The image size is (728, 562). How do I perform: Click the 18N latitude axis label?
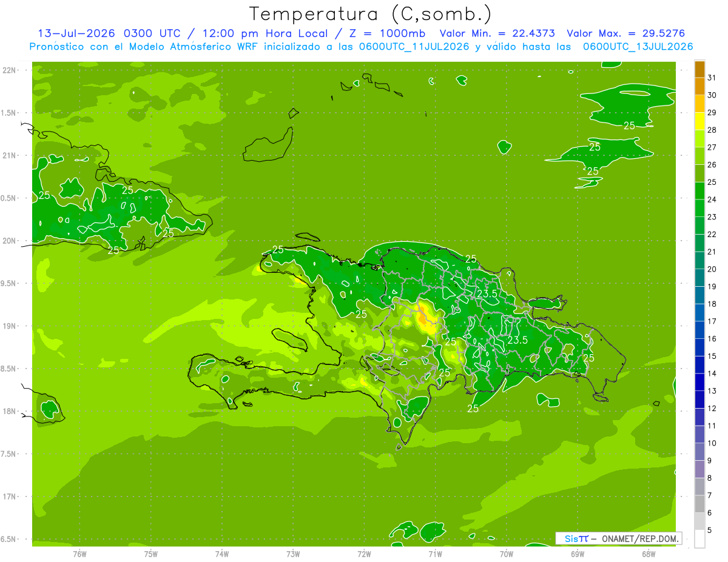pos(10,411)
